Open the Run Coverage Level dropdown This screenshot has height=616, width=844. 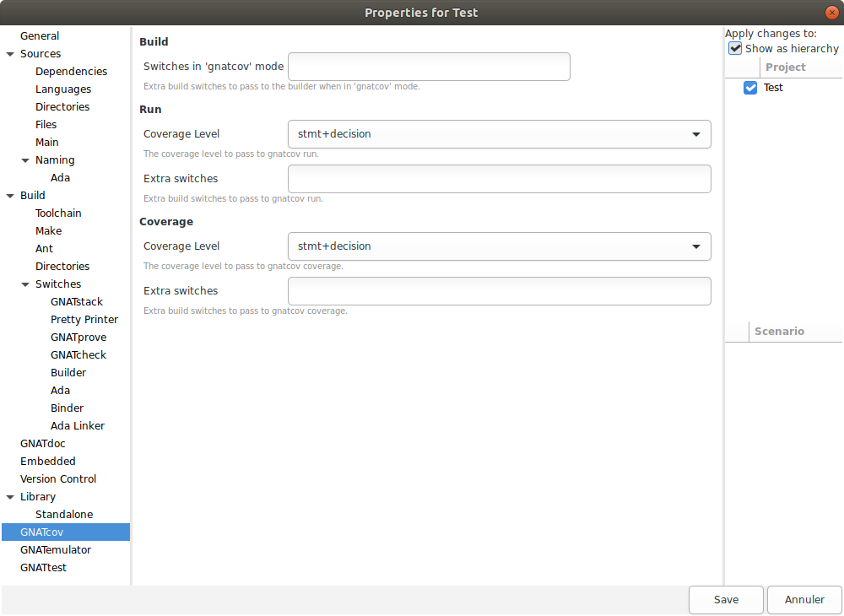[x=500, y=134]
